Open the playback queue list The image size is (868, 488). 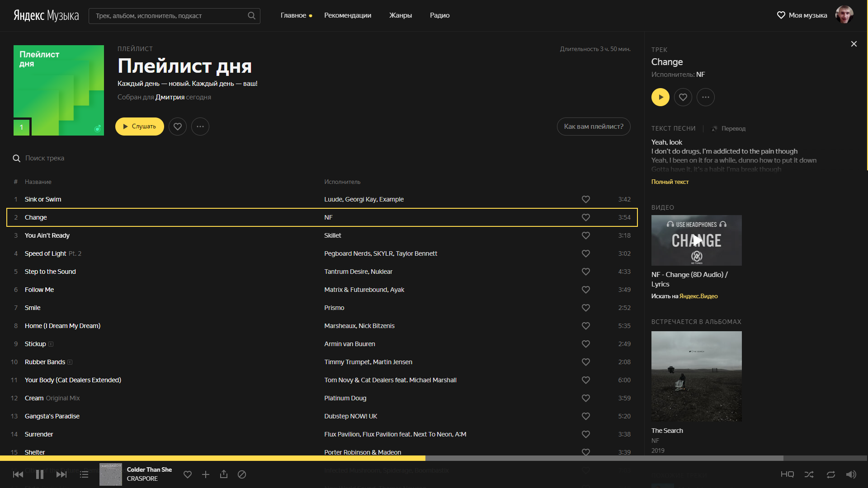84,474
